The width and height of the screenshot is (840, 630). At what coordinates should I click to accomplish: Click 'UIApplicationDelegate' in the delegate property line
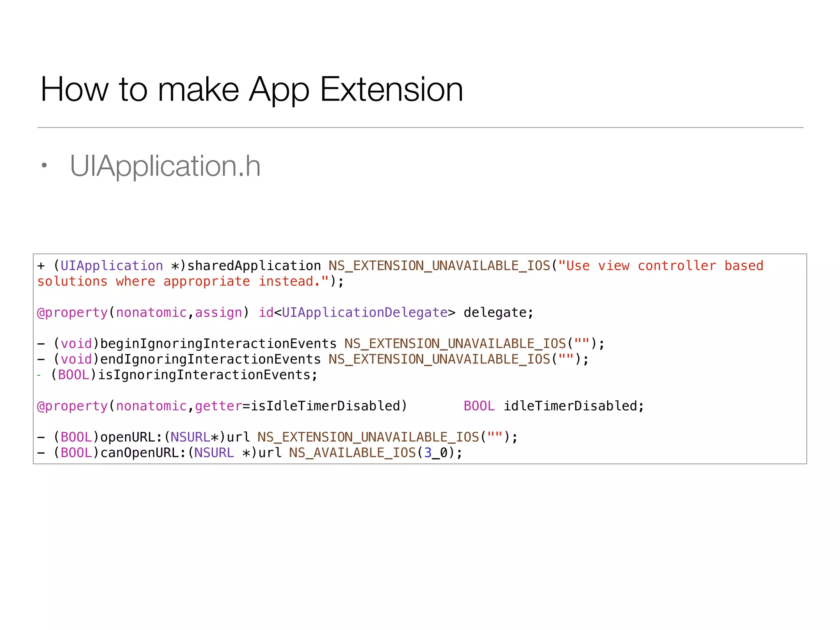pyautogui.click(x=365, y=313)
